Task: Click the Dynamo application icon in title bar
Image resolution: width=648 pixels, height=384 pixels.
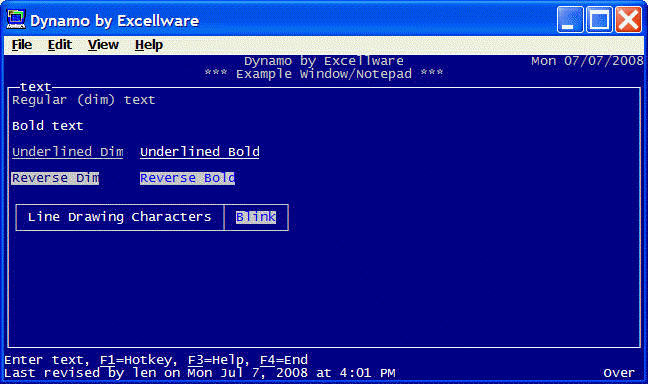Action: [16, 19]
